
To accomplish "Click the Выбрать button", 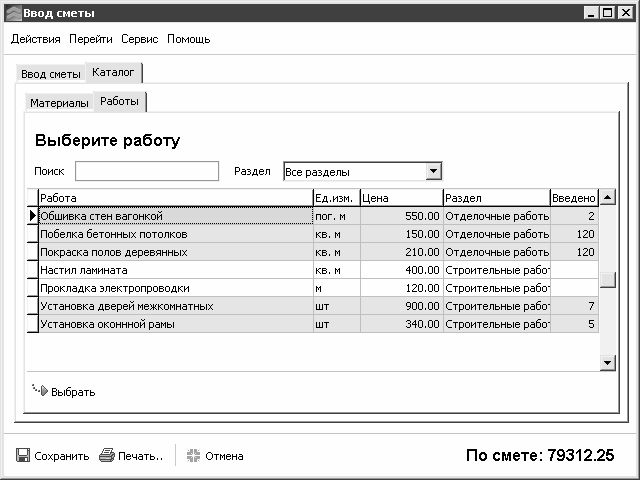I will coord(64,391).
